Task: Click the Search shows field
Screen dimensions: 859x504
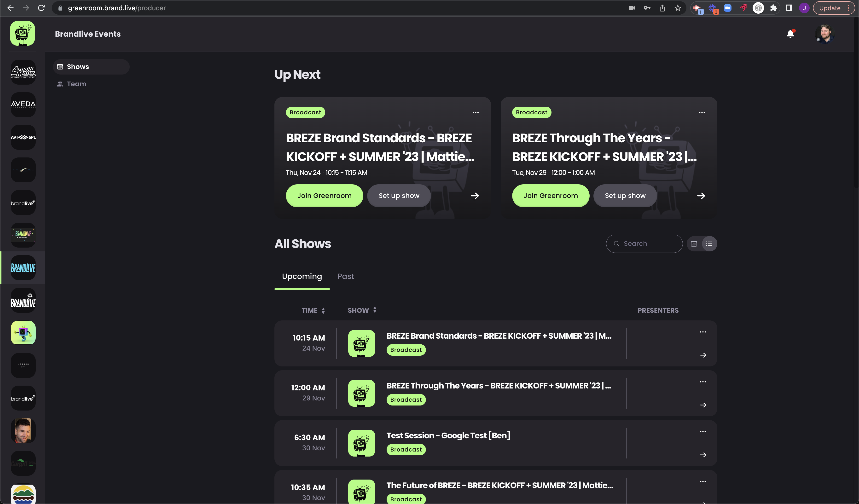Action: tap(644, 244)
